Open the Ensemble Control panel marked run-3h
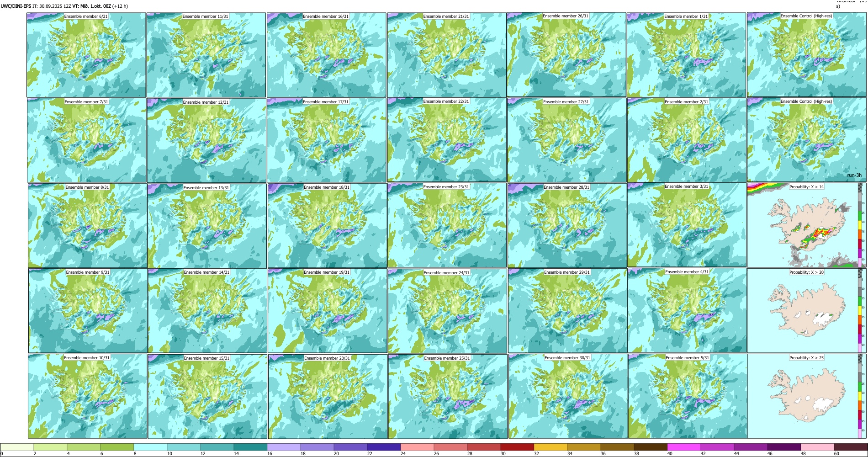The height and width of the screenshot is (457, 868). pos(806,140)
